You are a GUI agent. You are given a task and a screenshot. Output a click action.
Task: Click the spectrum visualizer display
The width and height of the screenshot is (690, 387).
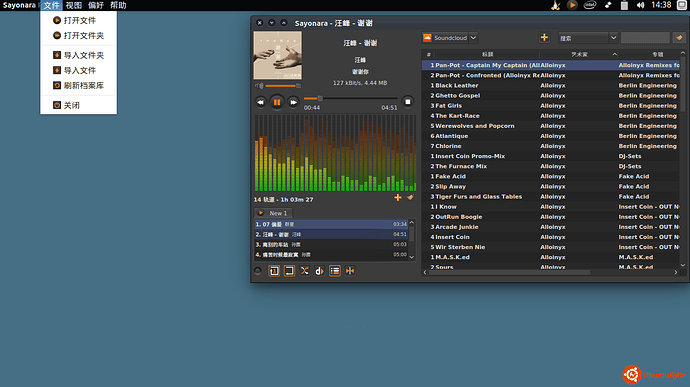coord(335,153)
